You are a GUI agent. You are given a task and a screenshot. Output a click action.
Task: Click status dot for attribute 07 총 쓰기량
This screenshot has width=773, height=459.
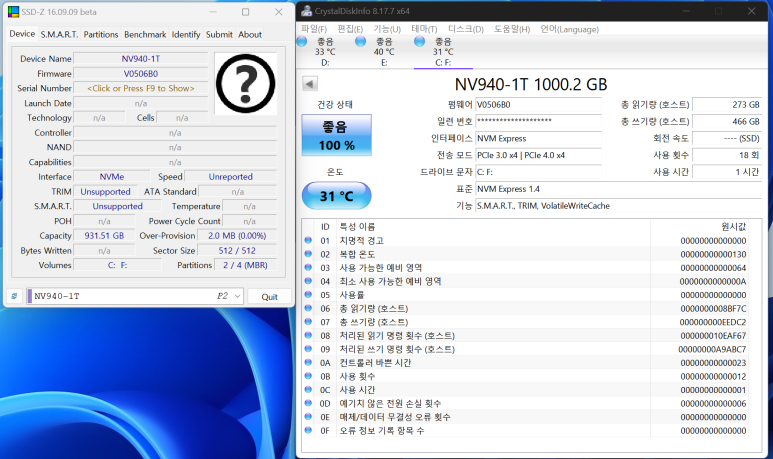coord(308,321)
